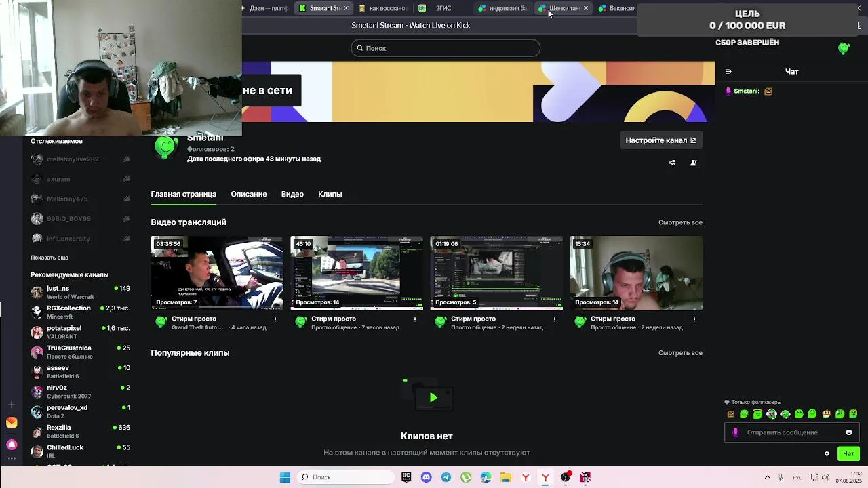Switch to the как восстанов browser tab
The width and height of the screenshot is (868, 488).
[383, 8]
